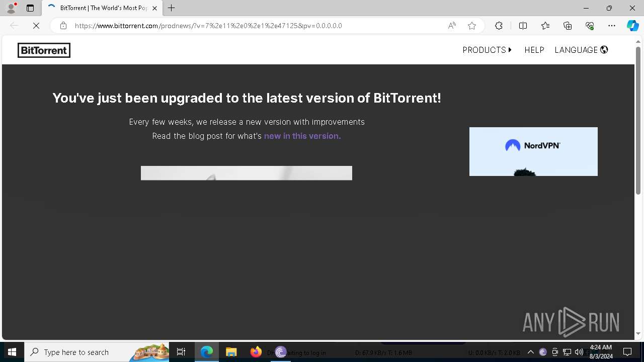Click the globe icon beside LANGUAGE
644x362 pixels.
point(604,50)
